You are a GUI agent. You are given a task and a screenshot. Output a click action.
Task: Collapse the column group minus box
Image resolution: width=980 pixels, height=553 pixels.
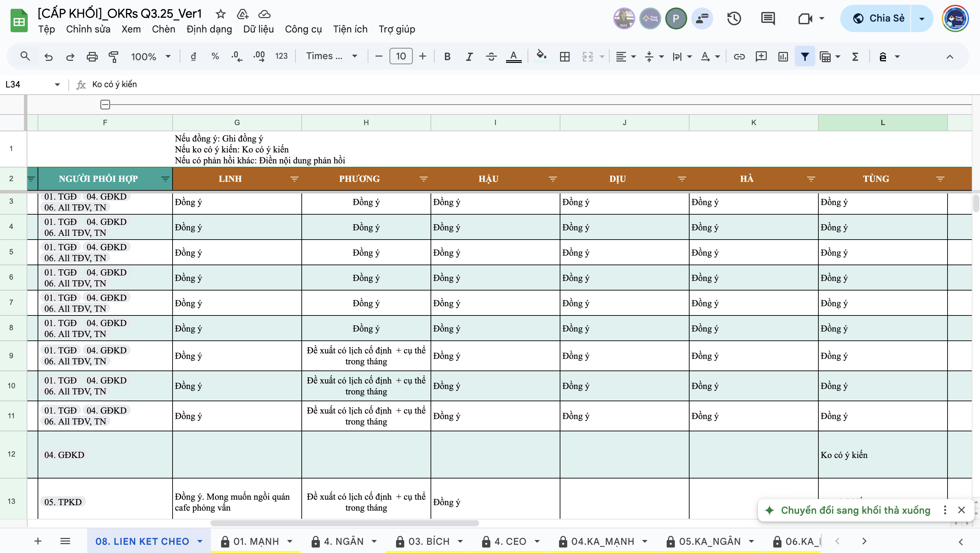(105, 104)
